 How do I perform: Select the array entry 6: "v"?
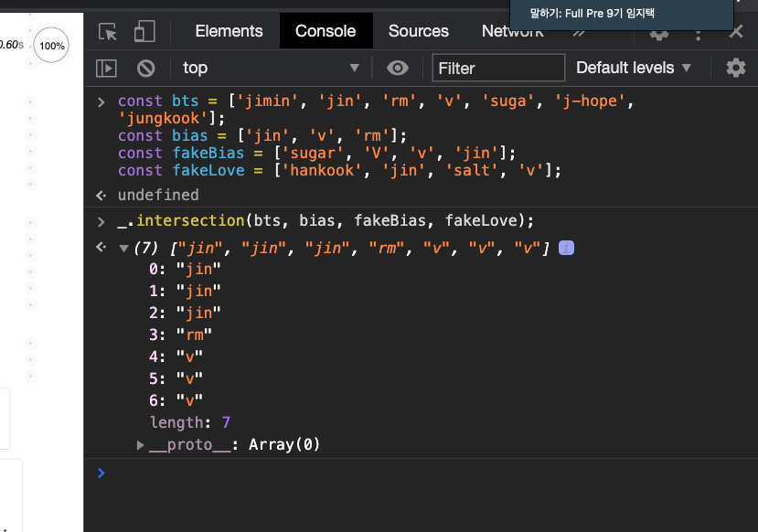tap(176, 400)
